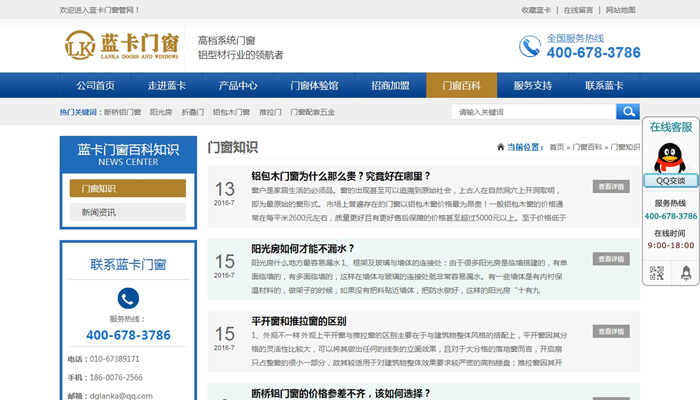Click the 010-67389171 telephone text
Viewport: 700px width, 400px height.
point(114,359)
